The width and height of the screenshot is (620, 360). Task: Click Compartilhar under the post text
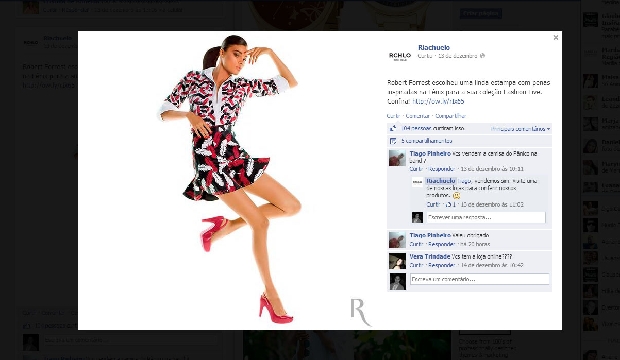pyautogui.click(x=450, y=116)
